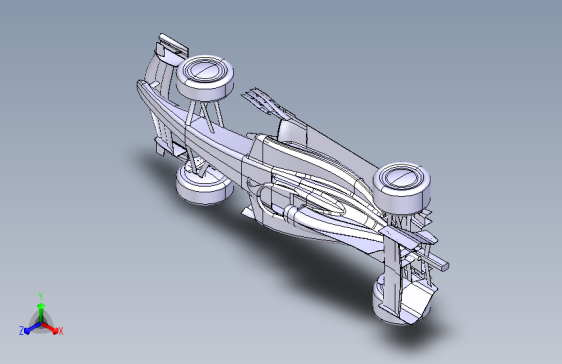
Task: Select the upper front tire of the car
Action: click(x=205, y=77)
